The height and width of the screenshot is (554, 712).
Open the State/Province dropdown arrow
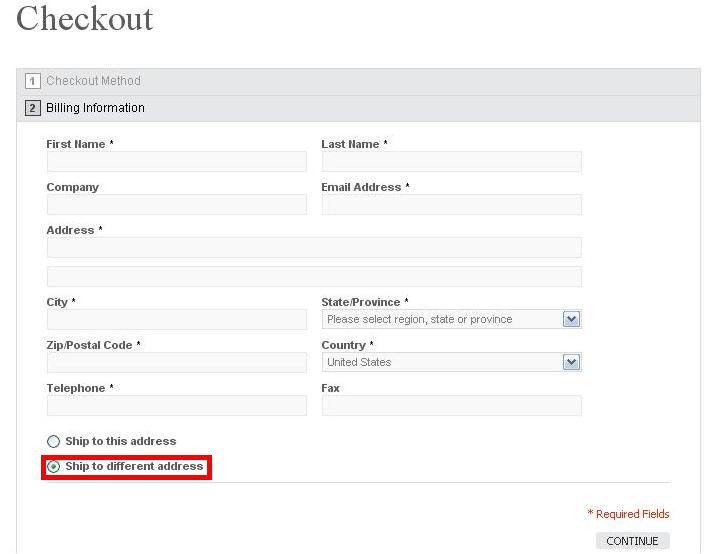tap(571, 319)
